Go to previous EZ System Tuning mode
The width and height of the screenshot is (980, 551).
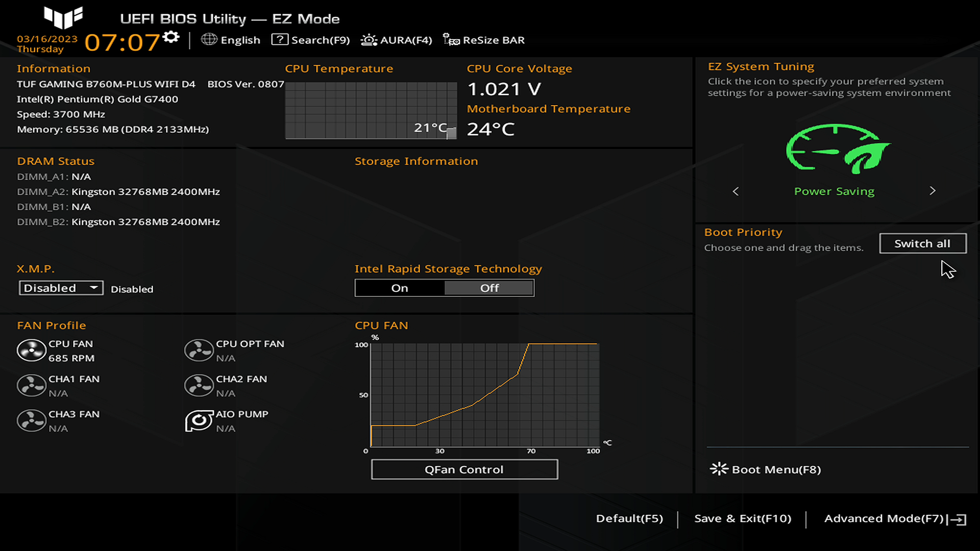click(736, 191)
